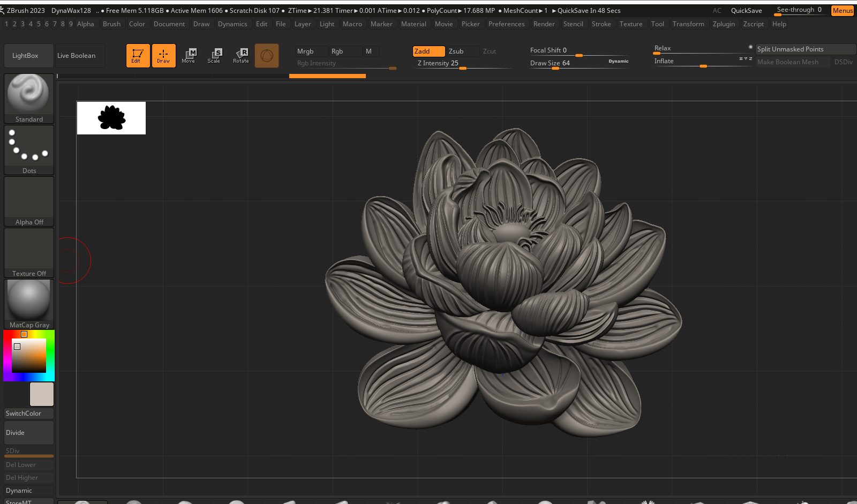Toggle Zadd sculpting mode
The width and height of the screenshot is (857, 504).
(x=428, y=51)
